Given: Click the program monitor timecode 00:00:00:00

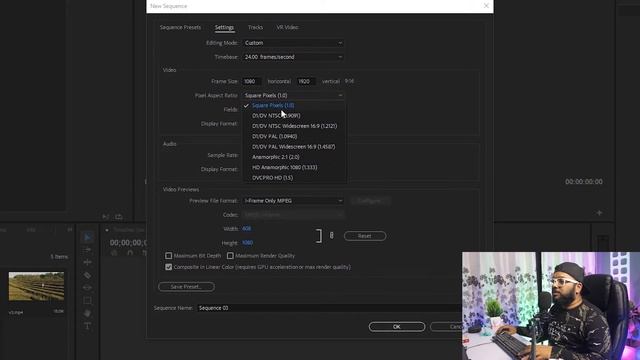Looking at the screenshot, I should 584,182.
